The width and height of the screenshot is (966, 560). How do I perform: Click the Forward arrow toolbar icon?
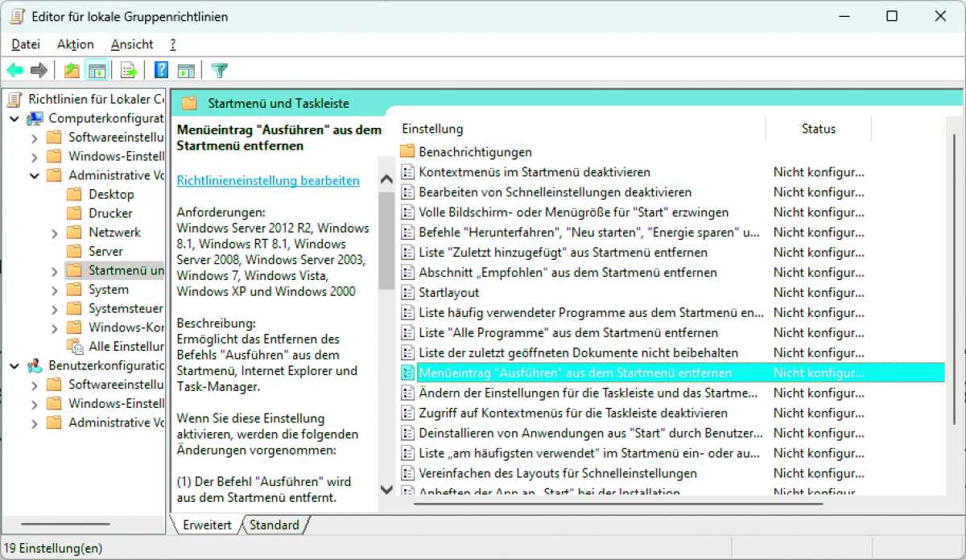click(x=39, y=70)
